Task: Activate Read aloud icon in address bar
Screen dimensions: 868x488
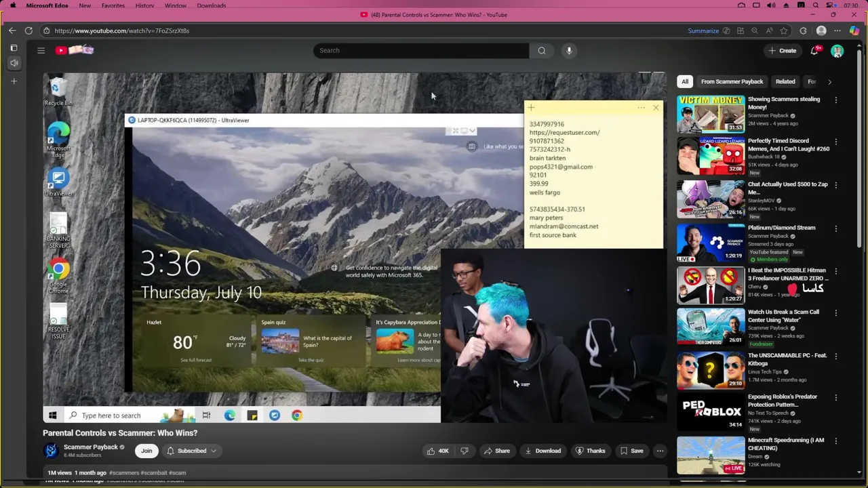Action: pyautogui.click(x=769, y=30)
